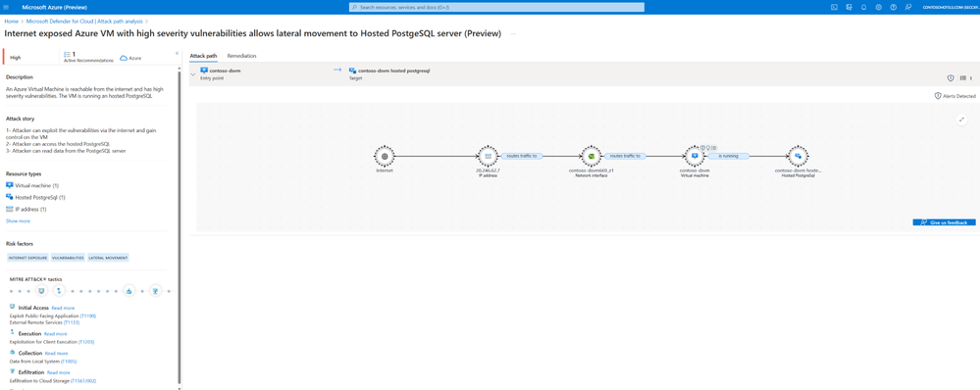980x390 pixels.
Task: Click the search resources input field
Action: pos(496,8)
